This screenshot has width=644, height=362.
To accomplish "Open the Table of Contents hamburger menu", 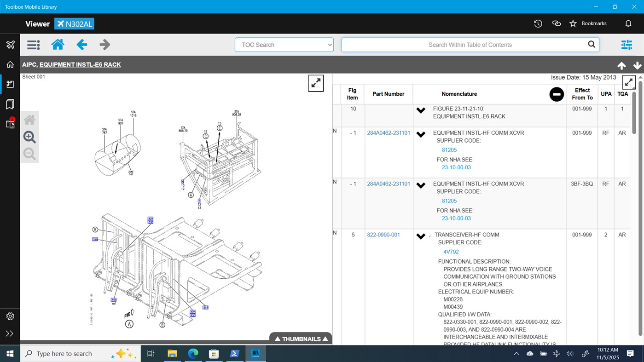I will [33, 45].
